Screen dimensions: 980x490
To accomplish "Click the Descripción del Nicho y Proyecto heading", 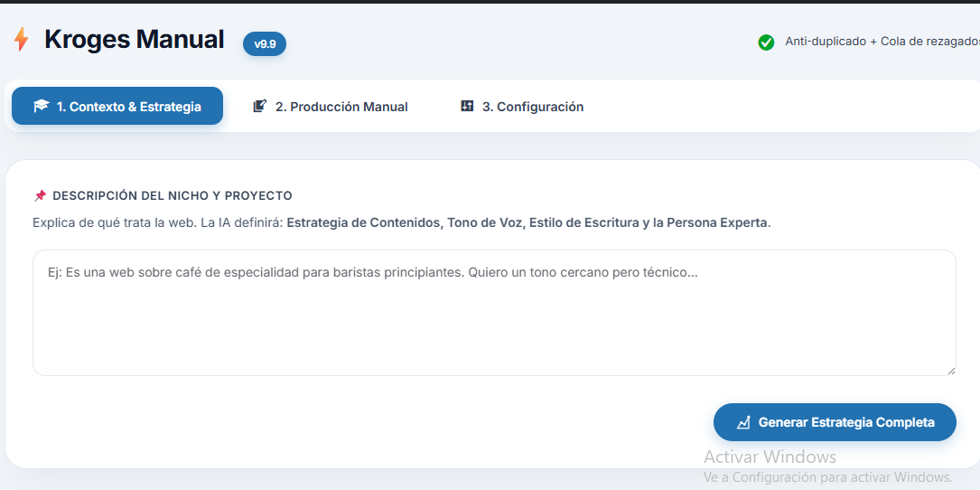I will 173,196.
